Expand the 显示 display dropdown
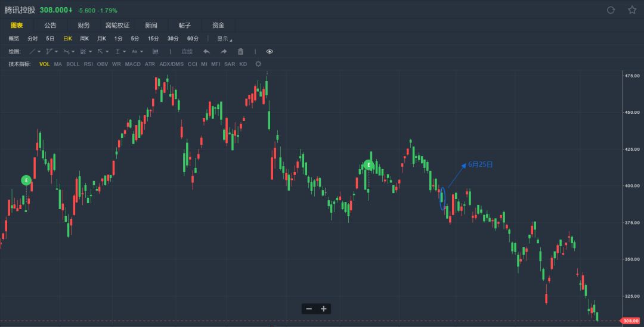 224,39
